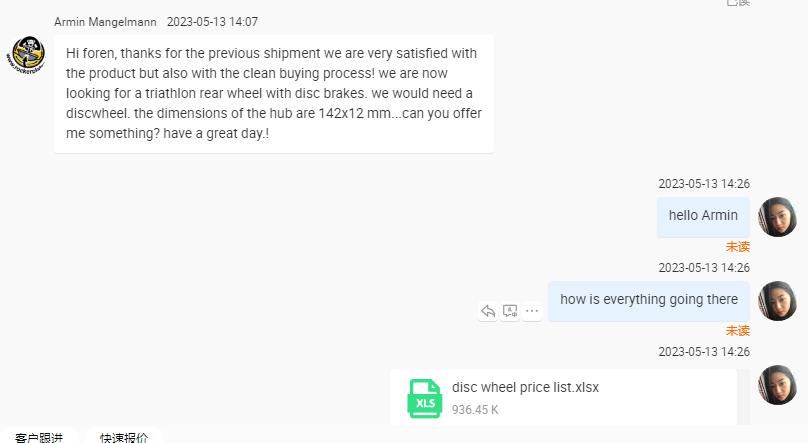
Task: Click timestamp above the xlsx attachment
Action: [703, 352]
